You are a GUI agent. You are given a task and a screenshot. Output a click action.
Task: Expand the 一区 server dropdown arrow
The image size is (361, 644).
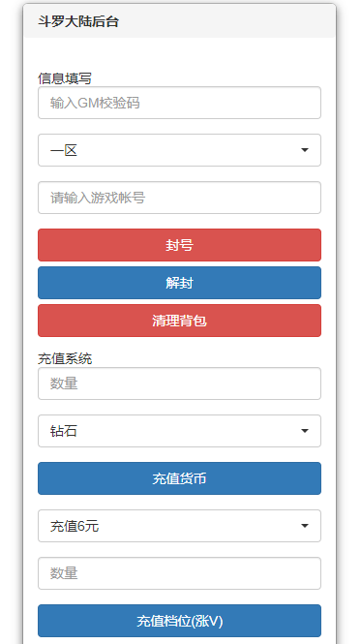304,150
